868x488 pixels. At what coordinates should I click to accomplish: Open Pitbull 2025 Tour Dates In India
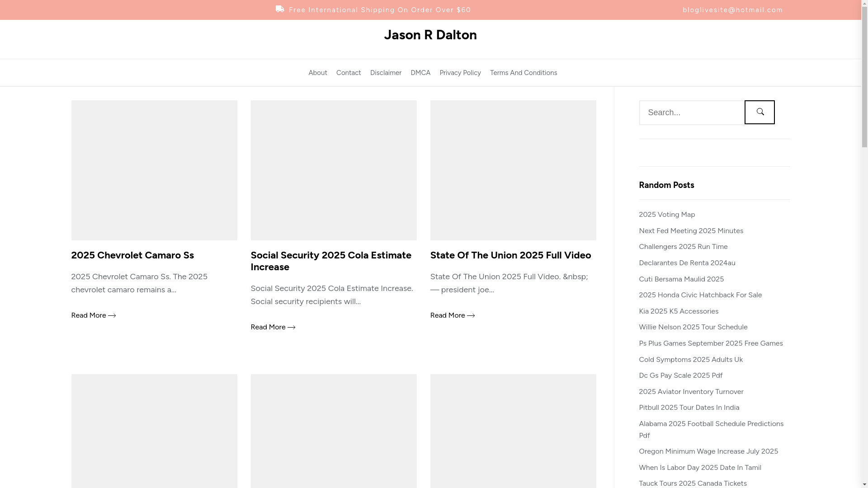tap(689, 408)
